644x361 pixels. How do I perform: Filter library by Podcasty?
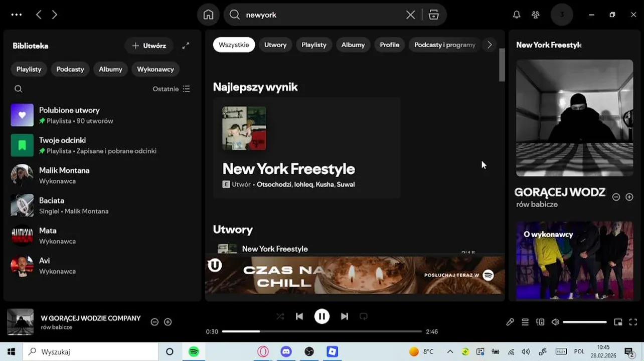tap(70, 69)
